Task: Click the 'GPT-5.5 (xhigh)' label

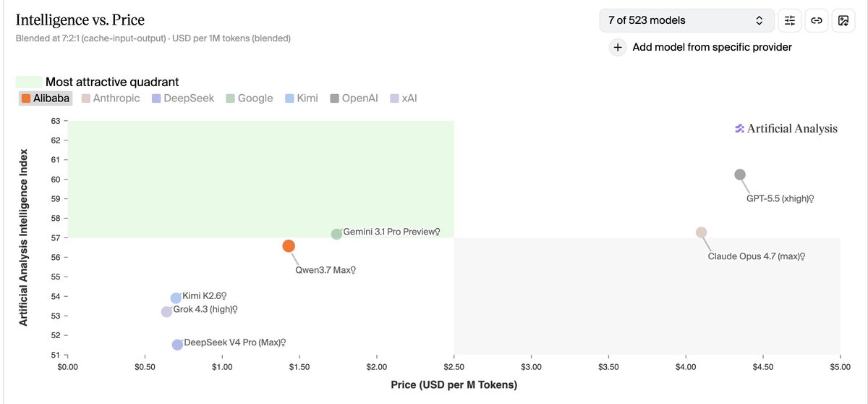Action: coord(780,198)
